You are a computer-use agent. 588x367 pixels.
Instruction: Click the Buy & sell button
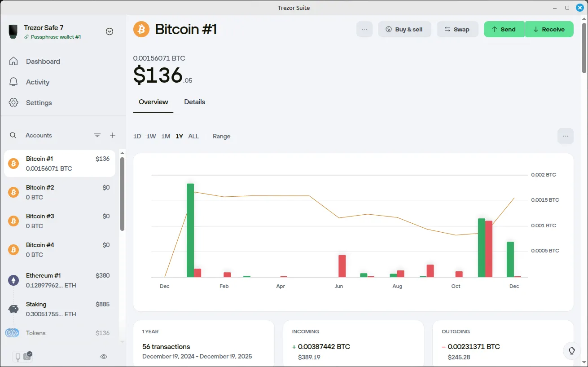pos(404,29)
